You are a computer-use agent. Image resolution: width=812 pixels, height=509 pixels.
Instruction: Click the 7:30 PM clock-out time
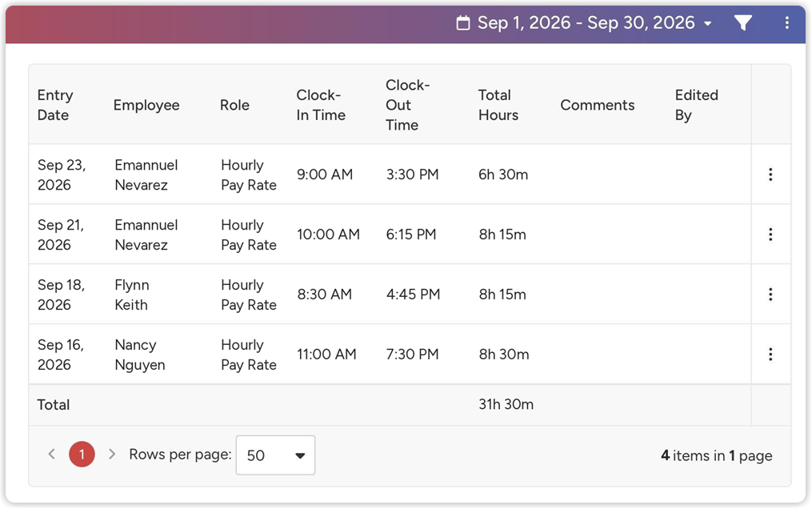pos(412,355)
